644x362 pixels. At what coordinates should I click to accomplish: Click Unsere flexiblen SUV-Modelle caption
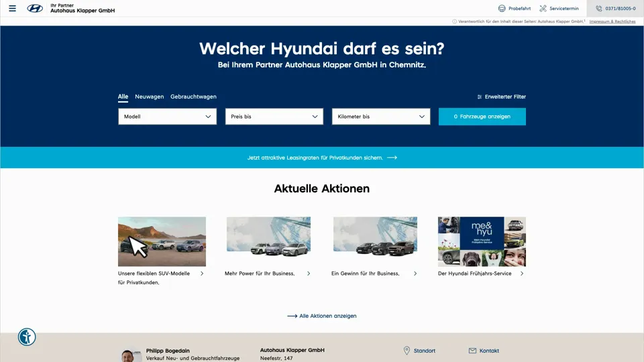click(154, 278)
